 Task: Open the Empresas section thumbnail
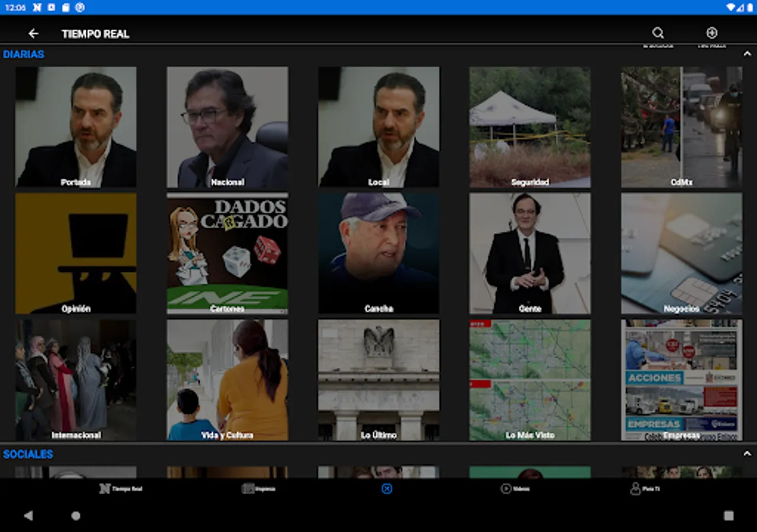pyautogui.click(x=681, y=380)
